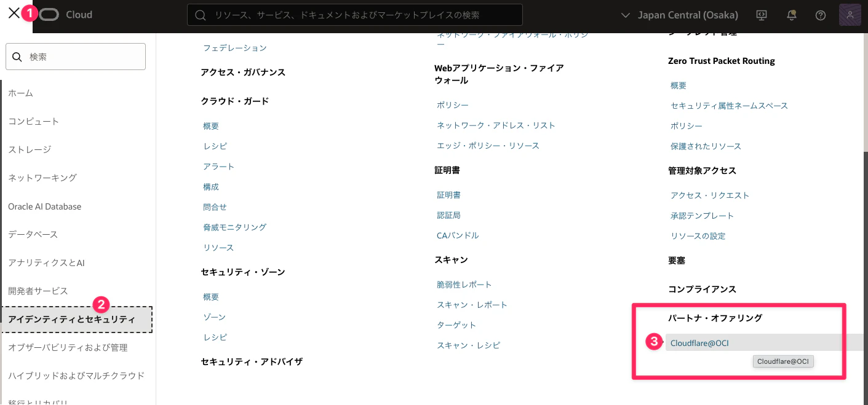Open the スキャン・レポート link
This screenshot has height=405, width=868.
click(x=472, y=305)
